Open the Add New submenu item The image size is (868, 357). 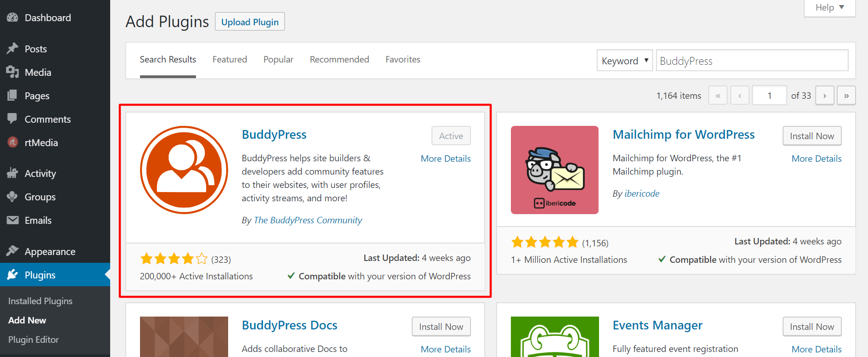pos(27,320)
